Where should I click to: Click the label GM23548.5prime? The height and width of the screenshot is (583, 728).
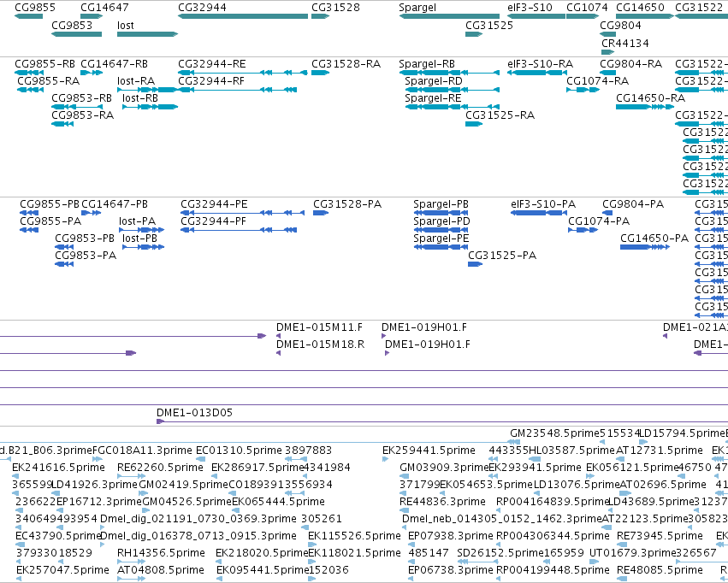pyautogui.click(x=555, y=433)
